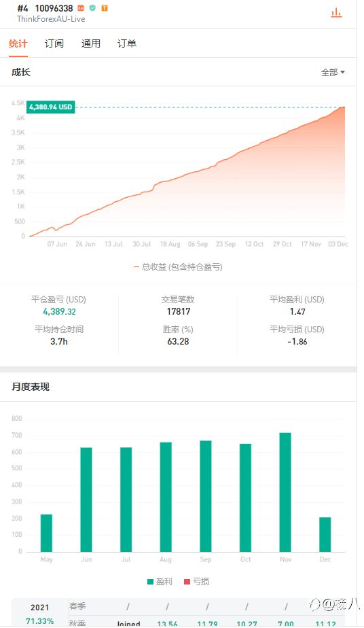The width and height of the screenshot is (364, 628).
Task: Click the account number 10096338
Action: pos(54,8)
